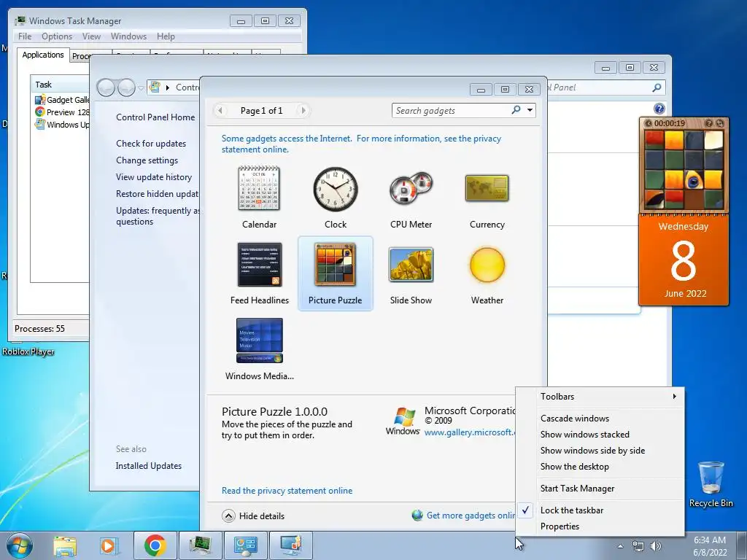Open the www.gallery.microsoft link

pos(470,432)
